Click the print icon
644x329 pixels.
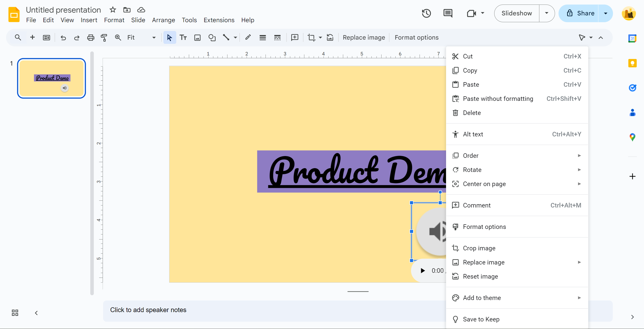91,38
